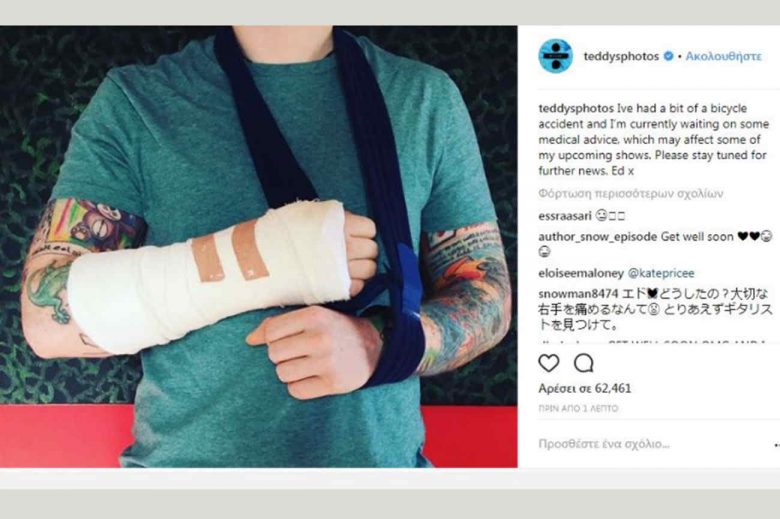Open the more options dots icon
This screenshot has height=519, width=780.
(x=776, y=444)
